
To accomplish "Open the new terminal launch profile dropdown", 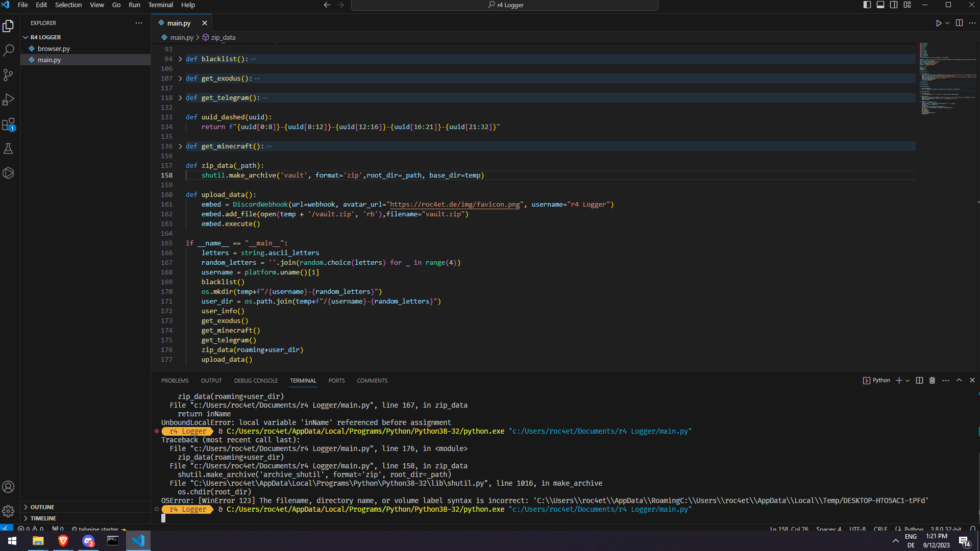I will click(908, 381).
